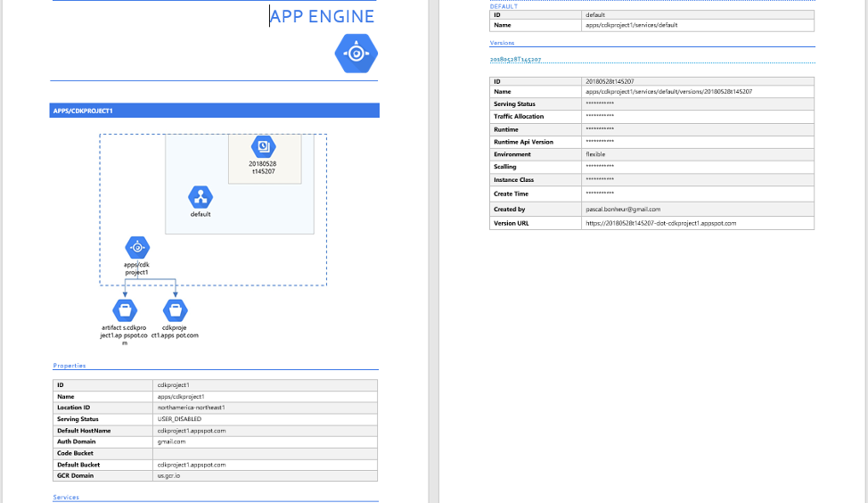Image resolution: width=868 pixels, height=503 pixels.
Task: Select the cdkproject1.appspot.com bucket icon in diagram
Action: pyautogui.click(x=176, y=310)
